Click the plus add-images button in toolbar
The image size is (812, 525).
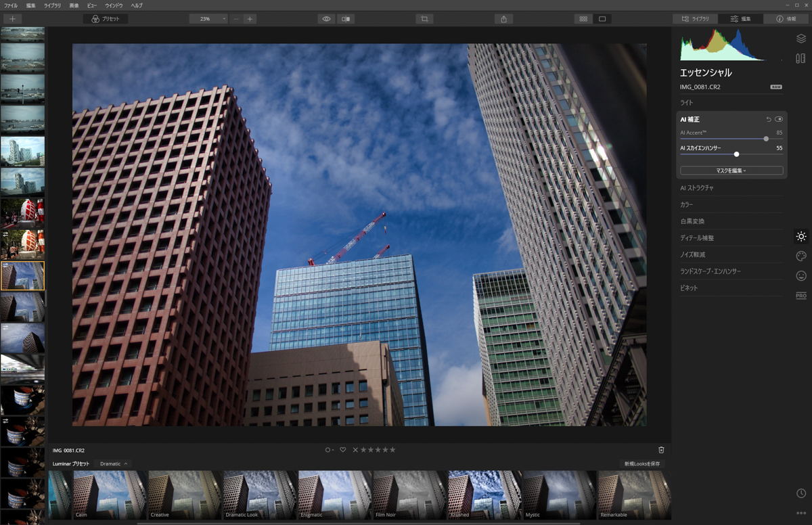[x=12, y=19]
